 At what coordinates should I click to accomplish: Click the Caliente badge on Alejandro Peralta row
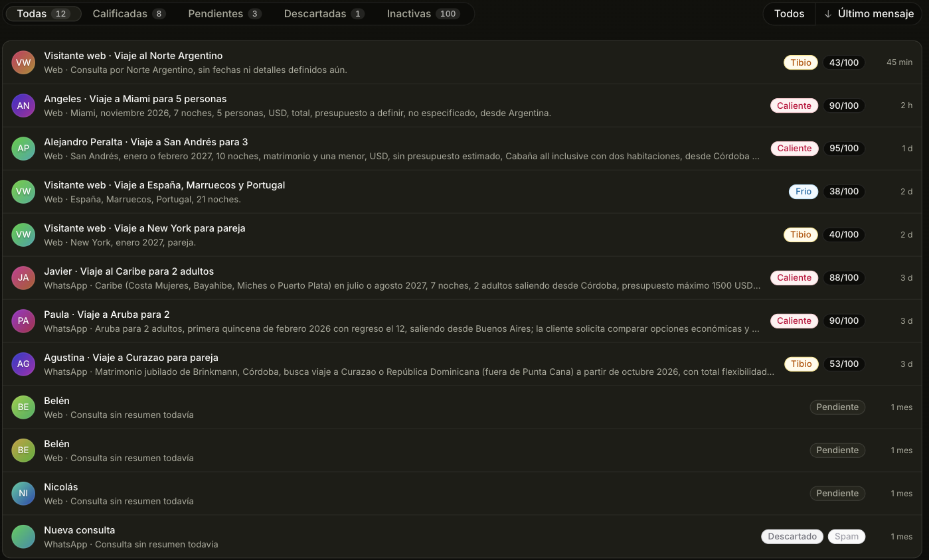tap(794, 149)
